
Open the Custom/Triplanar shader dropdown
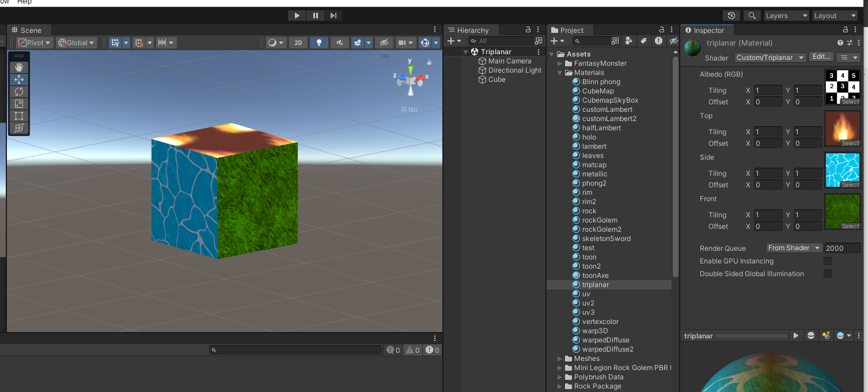(x=770, y=57)
